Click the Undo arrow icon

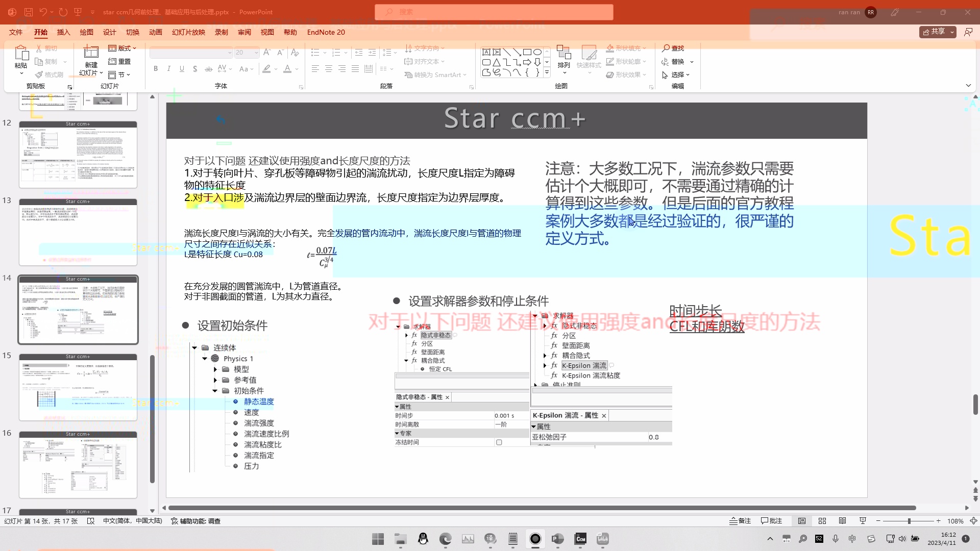[x=43, y=12]
